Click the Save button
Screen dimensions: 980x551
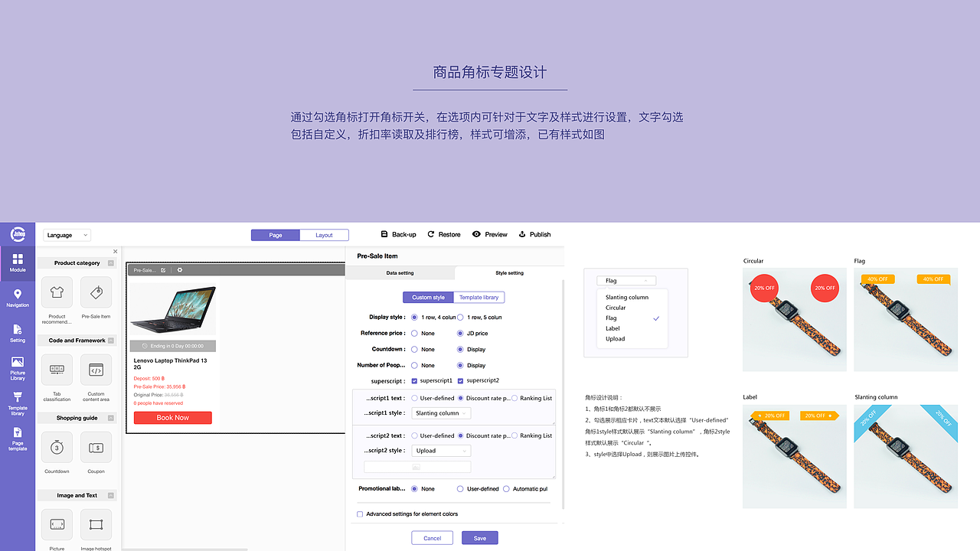click(479, 538)
